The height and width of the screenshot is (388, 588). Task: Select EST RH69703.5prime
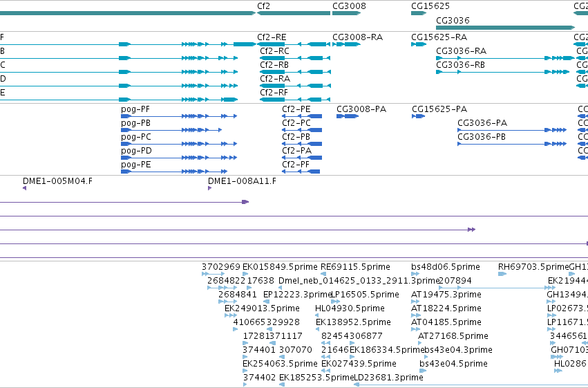point(502,274)
